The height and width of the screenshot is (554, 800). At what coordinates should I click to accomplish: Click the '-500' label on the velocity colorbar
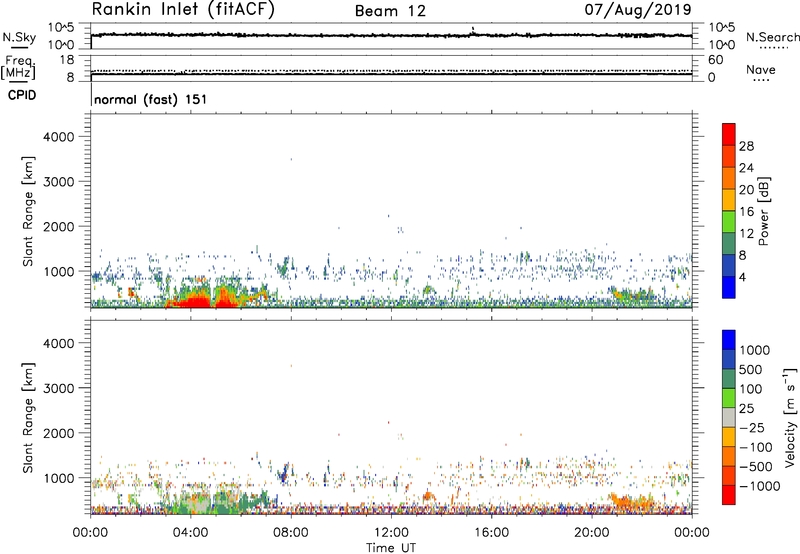pyautogui.click(x=755, y=467)
